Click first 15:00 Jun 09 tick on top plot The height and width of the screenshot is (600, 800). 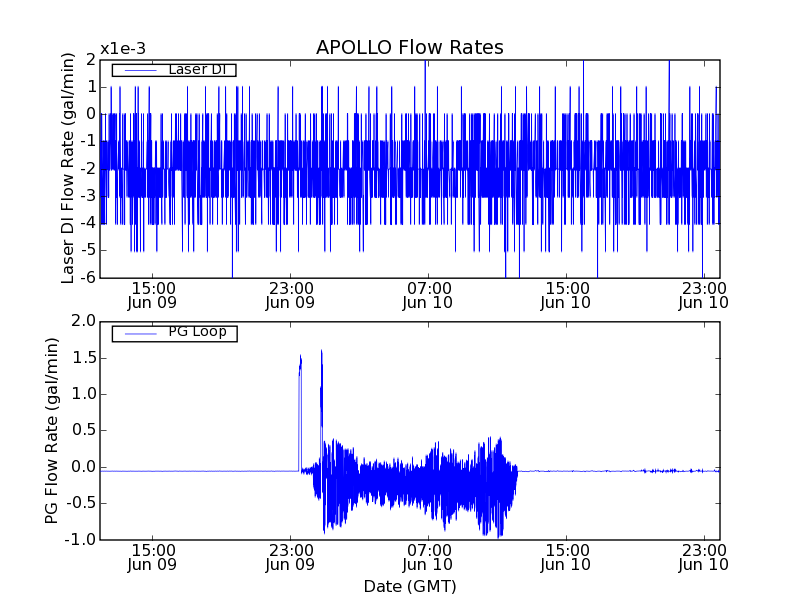pyautogui.click(x=152, y=294)
